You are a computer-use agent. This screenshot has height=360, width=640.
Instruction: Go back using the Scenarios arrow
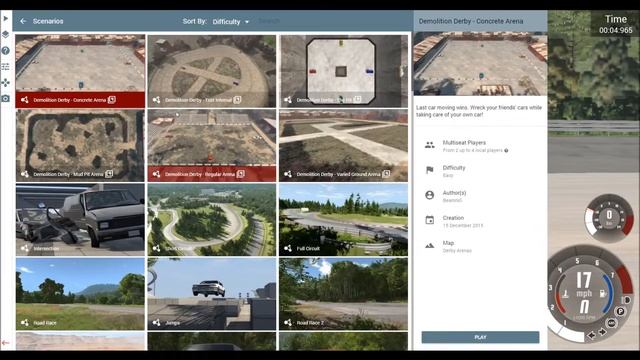click(x=23, y=21)
